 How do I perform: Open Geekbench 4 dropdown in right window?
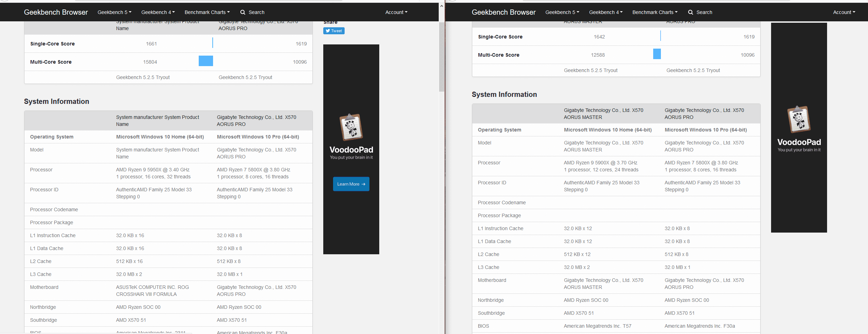606,12
